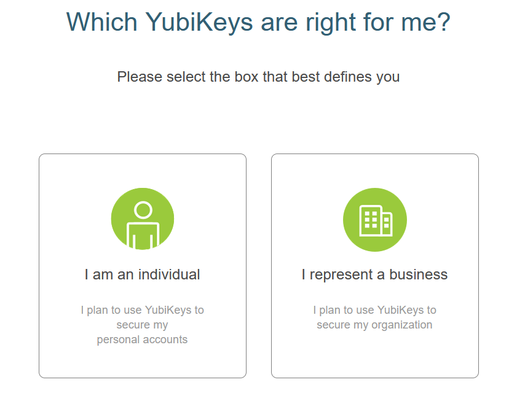Click "personal accounts" description line
The width and height of the screenshot is (525, 420).
[142, 340]
